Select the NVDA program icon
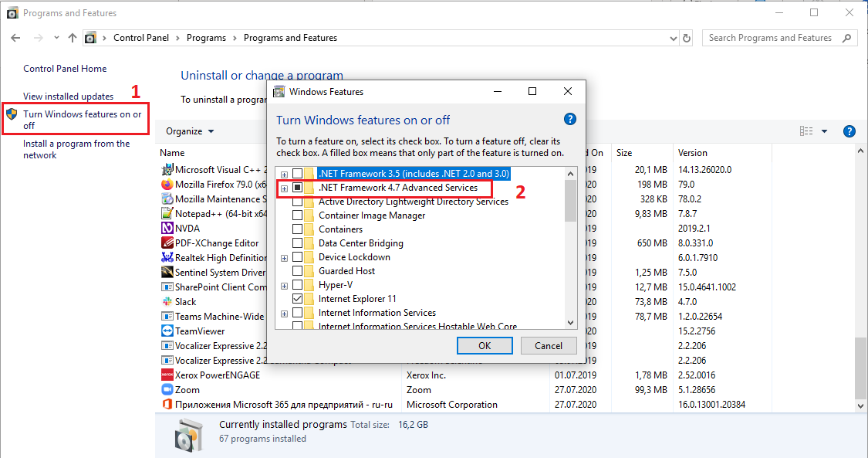 point(167,228)
